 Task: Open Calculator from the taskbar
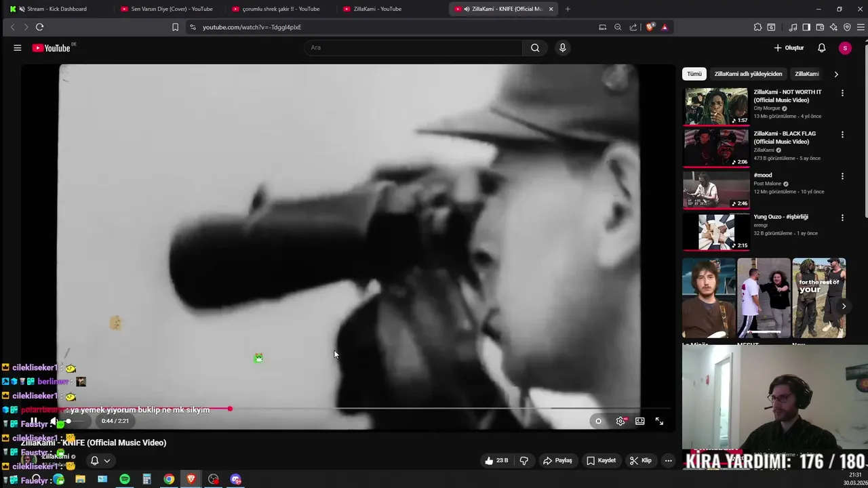click(146, 479)
